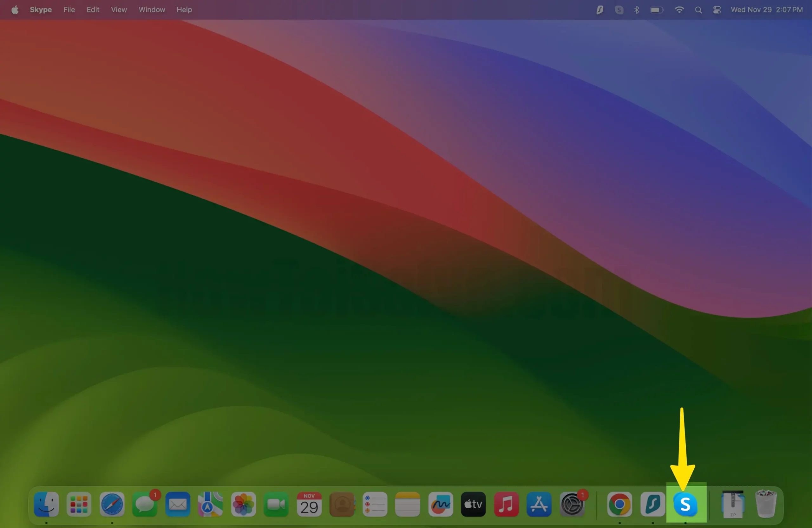812x528 pixels.
Task: Open the Skype File menu
Action: pos(69,10)
